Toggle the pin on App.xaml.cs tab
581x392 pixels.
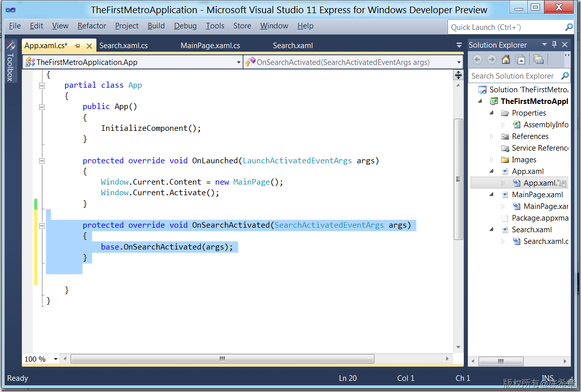click(78, 46)
